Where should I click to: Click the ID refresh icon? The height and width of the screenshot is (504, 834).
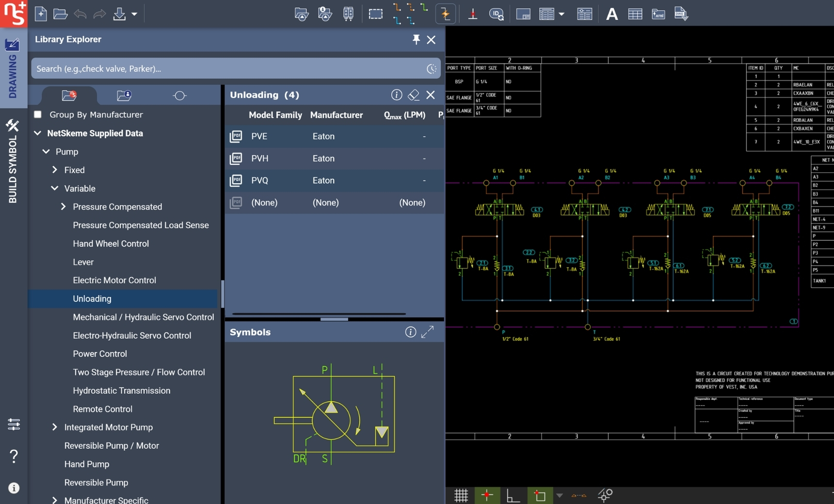pos(497,14)
